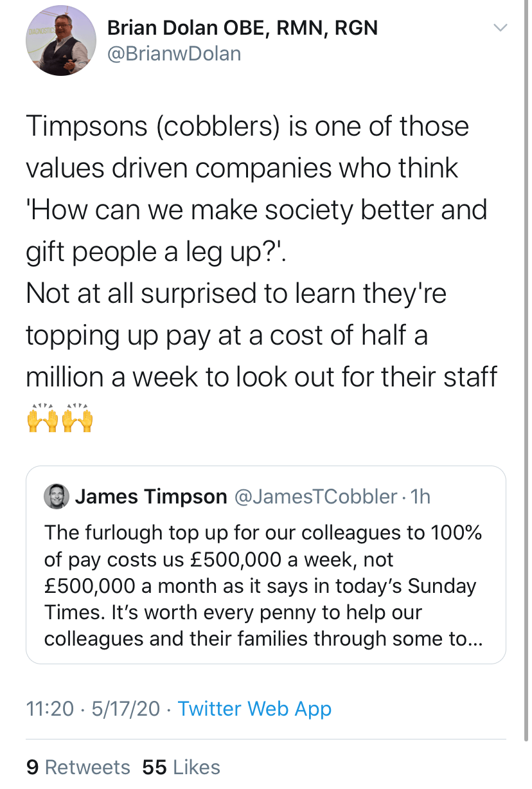Open the @JamesTCobbler handle

coord(317,496)
